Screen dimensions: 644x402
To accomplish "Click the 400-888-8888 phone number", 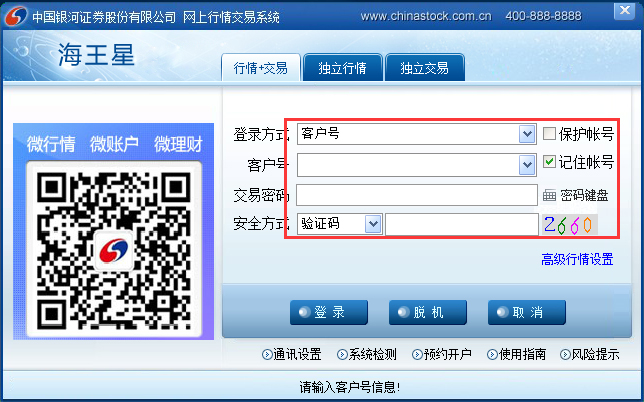I will pyautogui.click(x=543, y=16).
